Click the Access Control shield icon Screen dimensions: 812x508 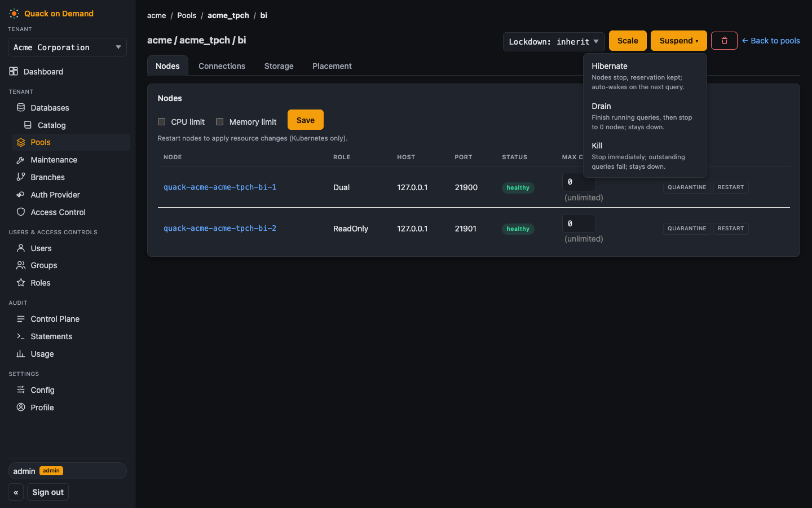tap(21, 212)
